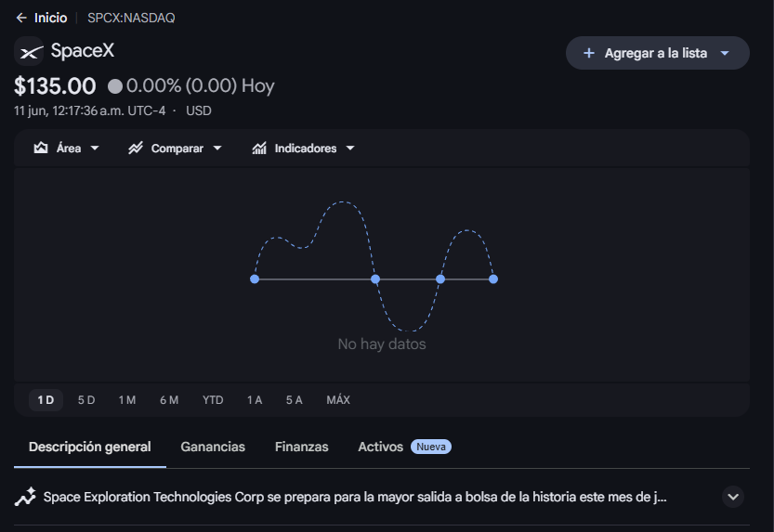Click the Indicadores chart icon
774x532 pixels.
(259, 148)
